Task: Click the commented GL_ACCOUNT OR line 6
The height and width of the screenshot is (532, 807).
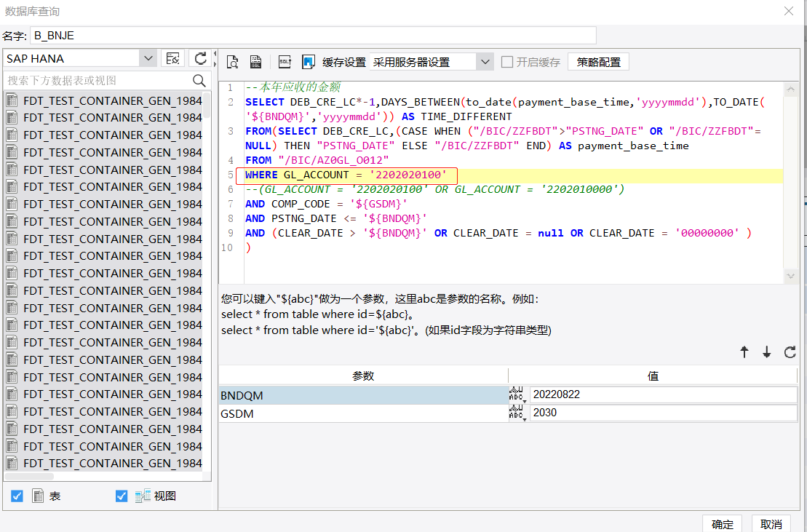Action: pyautogui.click(x=435, y=189)
